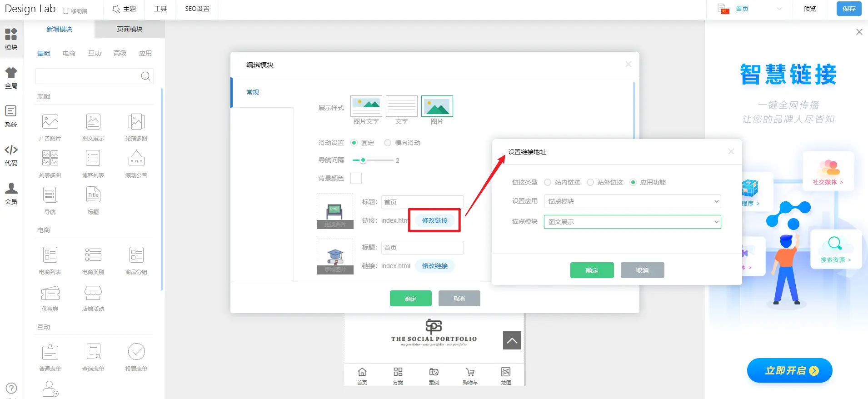Click the highlighted 修改链接 button
This screenshot has width=868, height=399.
pyautogui.click(x=434, y=220)
